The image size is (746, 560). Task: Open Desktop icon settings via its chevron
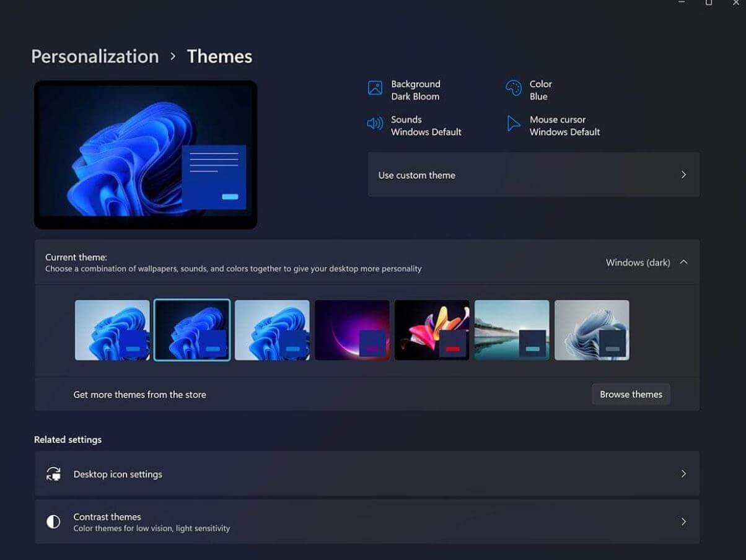pos(683,474)
